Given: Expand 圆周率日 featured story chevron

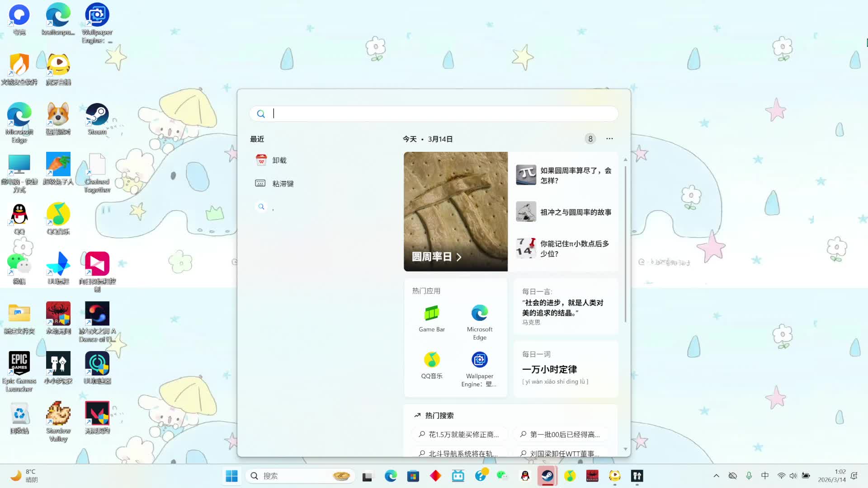Looking at the screenshot, I should [459, 257].
